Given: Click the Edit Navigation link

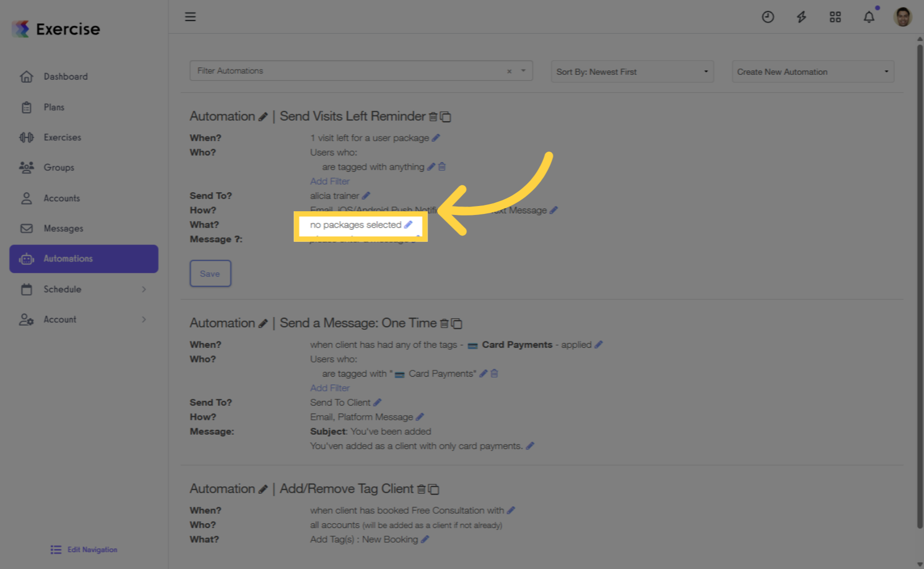Looking at the screenshot, I should coord(84,550).
